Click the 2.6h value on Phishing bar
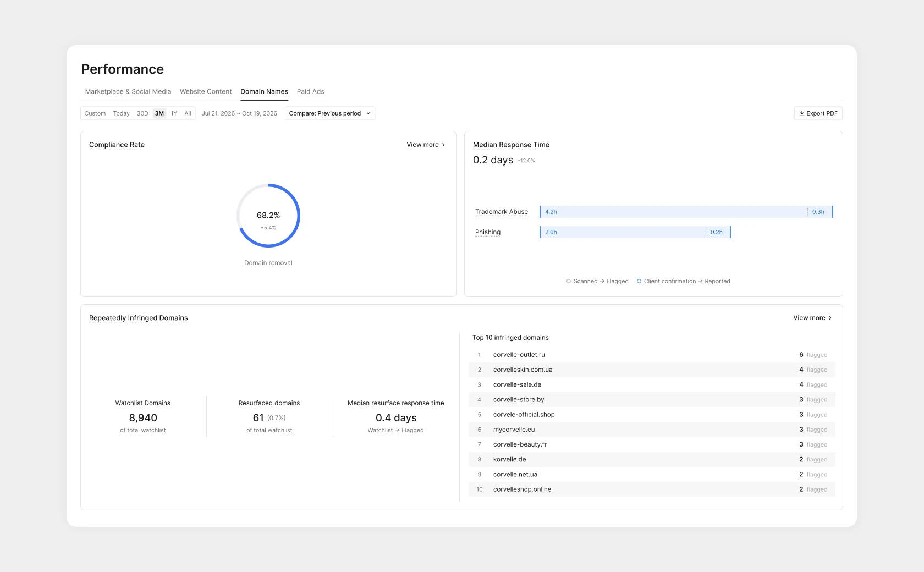This screenshot has width=924, height=572. 551,232
